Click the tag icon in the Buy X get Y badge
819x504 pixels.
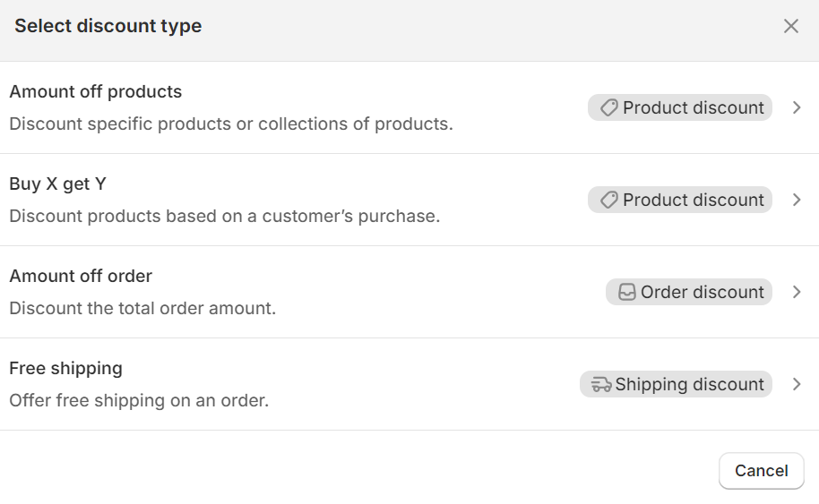click(608, 200)
